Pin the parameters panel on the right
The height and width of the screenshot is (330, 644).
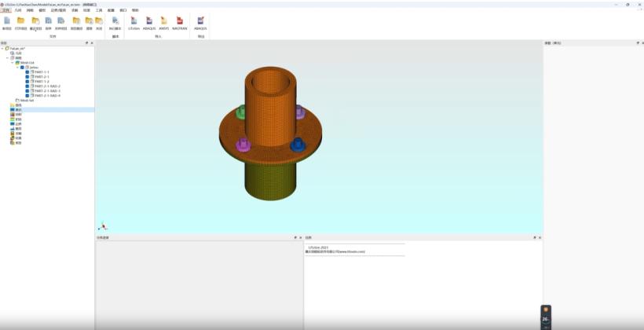click(638, 43)
